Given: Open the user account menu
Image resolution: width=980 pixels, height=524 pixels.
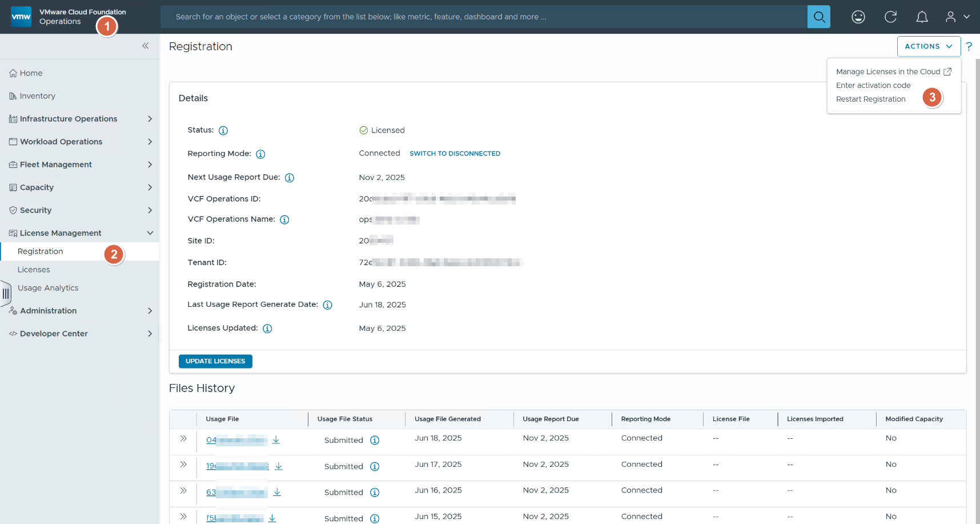Looking at the screenshot, I should [958, 17].
